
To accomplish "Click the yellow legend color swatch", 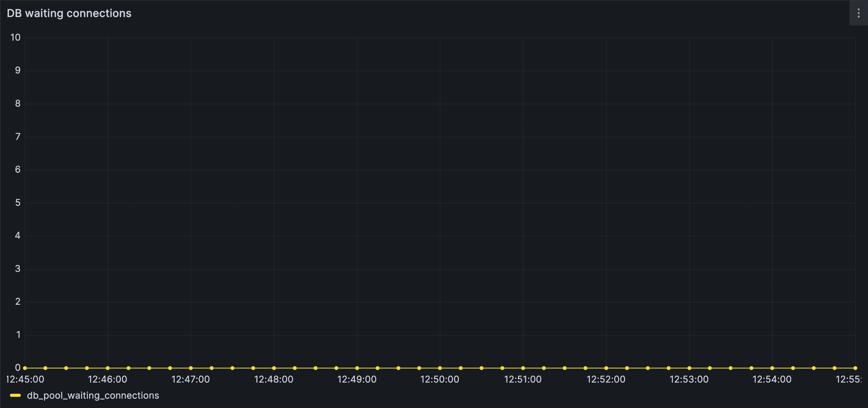I will click(16, 396).
